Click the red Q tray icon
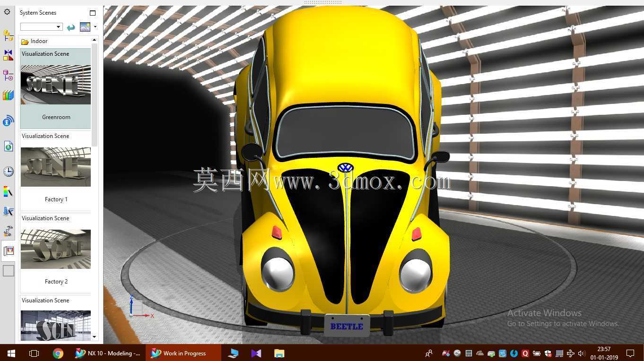 coord(525,353)
